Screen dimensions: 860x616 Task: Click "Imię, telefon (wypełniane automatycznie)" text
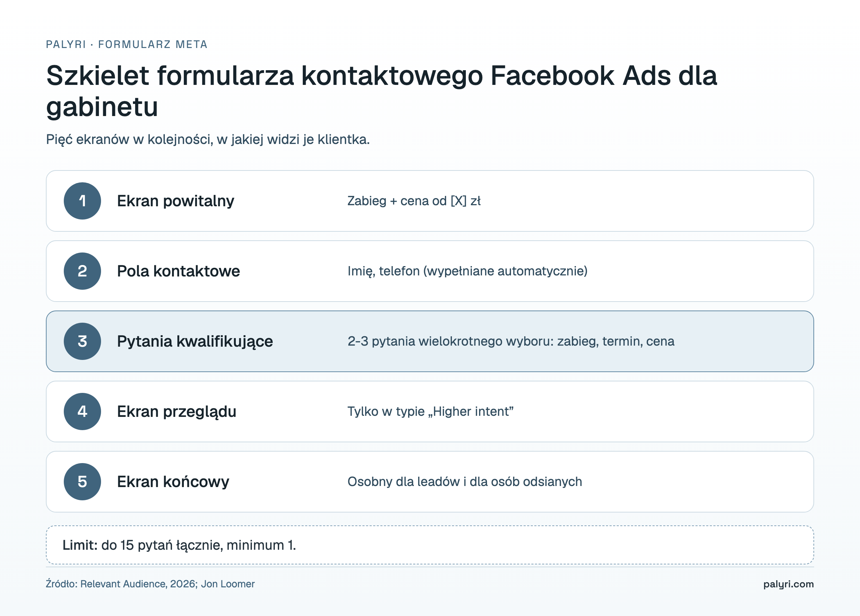[467, 271]
